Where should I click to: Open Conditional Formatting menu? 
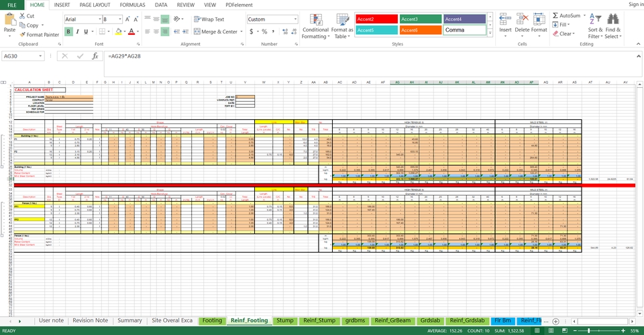tap(315, 26)
